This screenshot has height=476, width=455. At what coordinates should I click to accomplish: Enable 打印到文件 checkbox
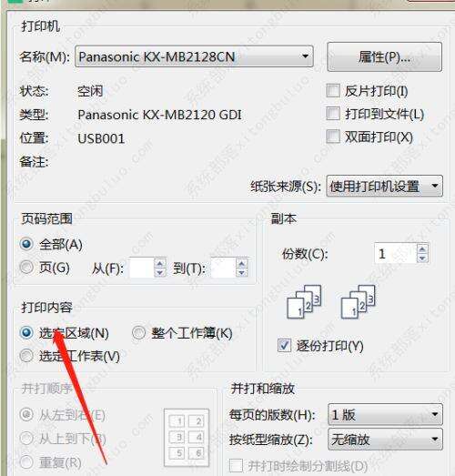pos(333,114)
